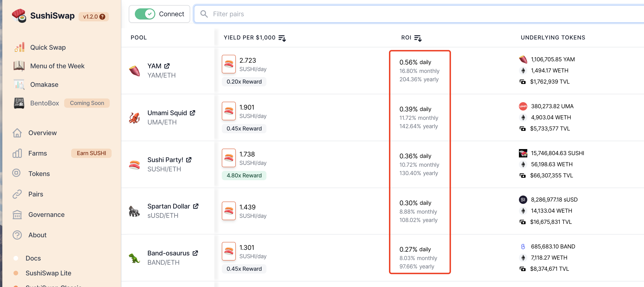Click the Earn SUSHI badge
Viewport: 644px width, 287px height.
coord(91,153)
